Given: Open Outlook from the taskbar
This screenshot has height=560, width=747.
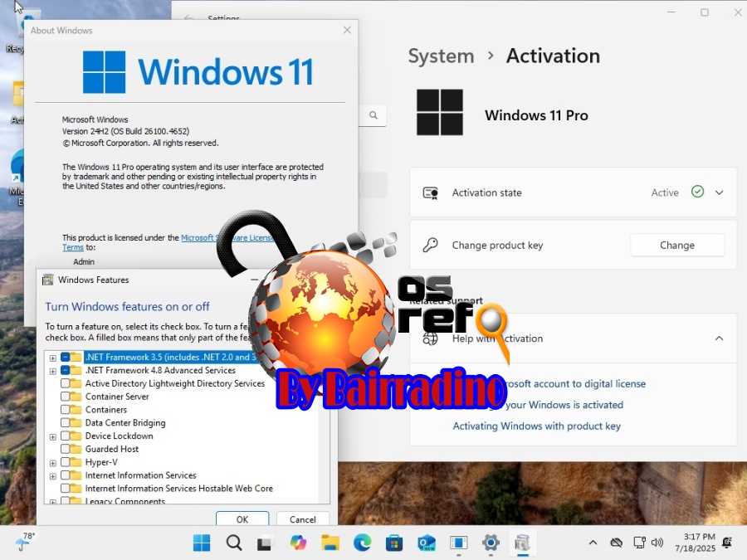Looking at the screenshot, I should coord(427,543).
